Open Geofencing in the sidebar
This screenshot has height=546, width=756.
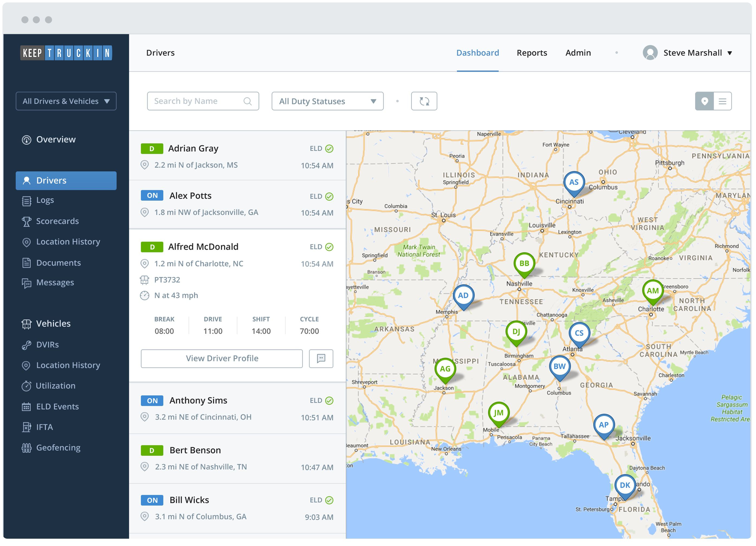58,447
